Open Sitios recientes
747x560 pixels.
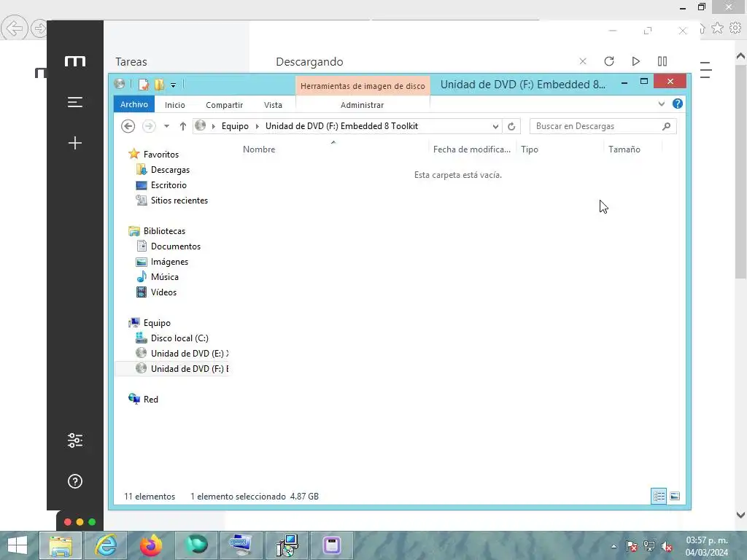coord(179,200)
